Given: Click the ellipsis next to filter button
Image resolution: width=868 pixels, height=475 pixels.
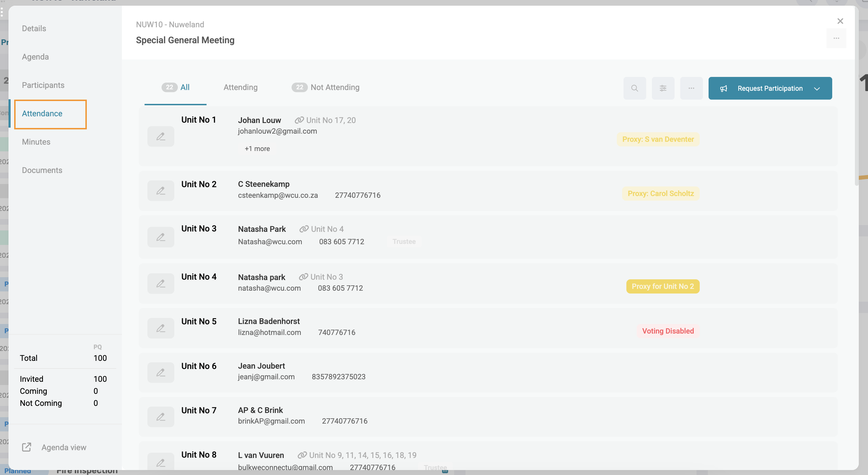Looking at the screenshot, I should click(x=691, y=88).
